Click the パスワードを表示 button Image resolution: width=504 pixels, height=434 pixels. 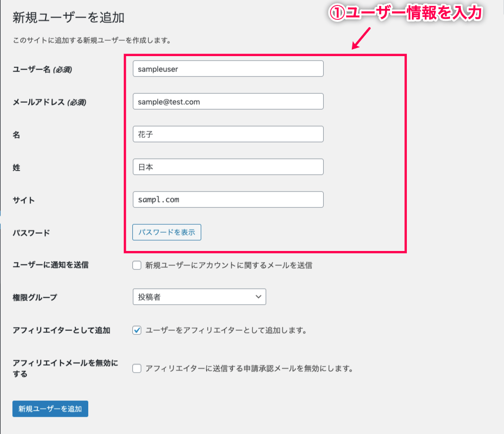(x=167, y=232)
